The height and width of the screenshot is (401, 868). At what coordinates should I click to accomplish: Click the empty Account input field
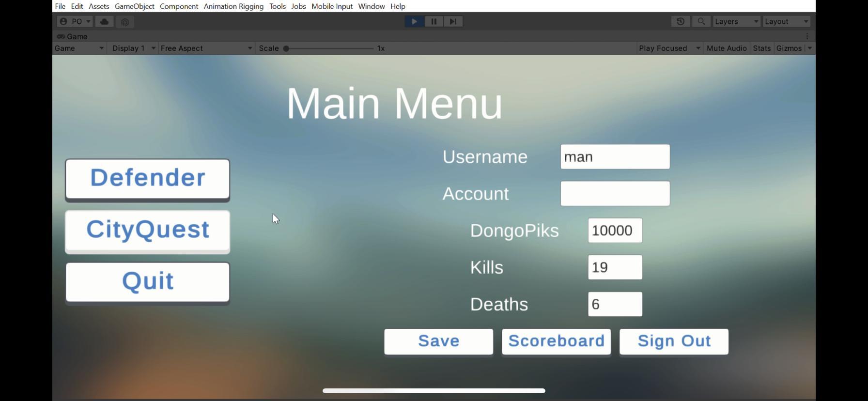[615, 194]
